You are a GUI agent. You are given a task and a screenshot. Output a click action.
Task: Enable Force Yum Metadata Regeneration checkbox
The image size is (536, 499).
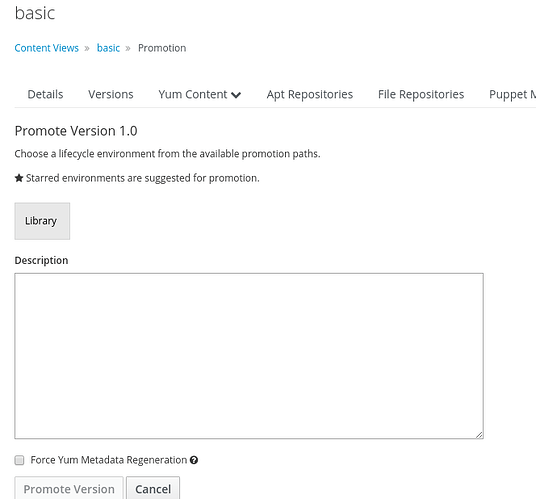(x=19, y=460)
